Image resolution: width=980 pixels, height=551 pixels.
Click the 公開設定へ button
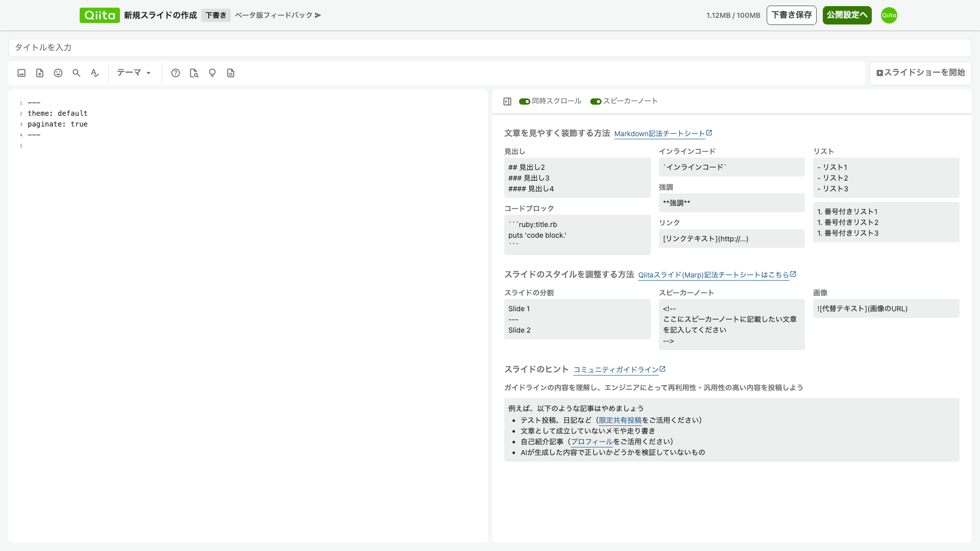click(847, 15)
